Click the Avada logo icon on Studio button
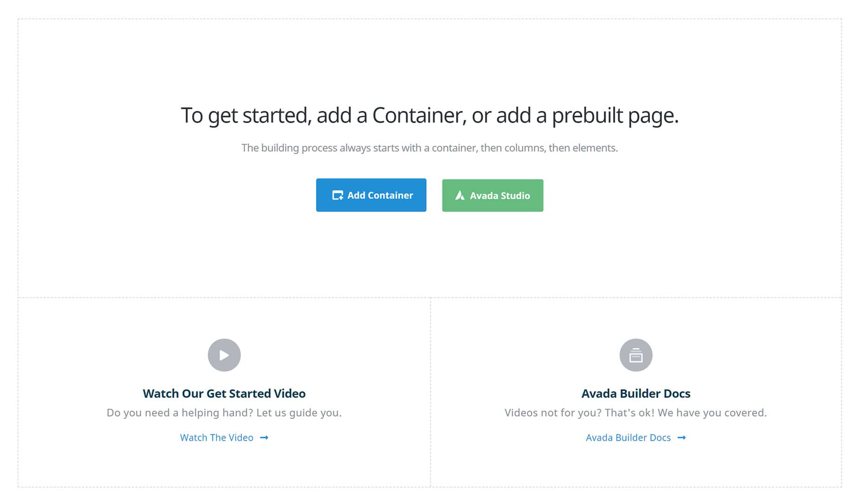This screenshot has height=504, width=860. coord(460,196)
